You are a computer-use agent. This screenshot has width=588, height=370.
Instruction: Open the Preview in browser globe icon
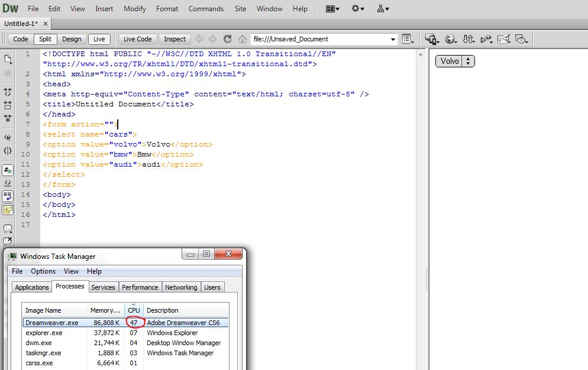click(451, 39)
